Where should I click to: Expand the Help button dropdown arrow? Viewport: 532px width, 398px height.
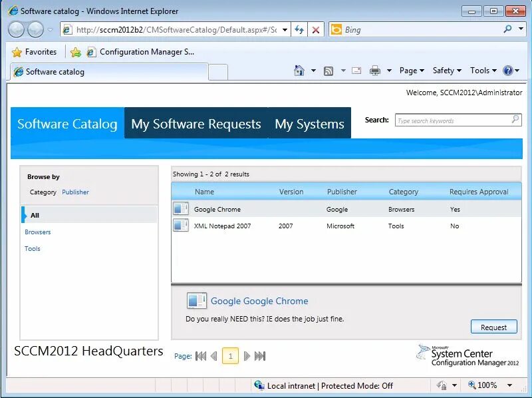click(x=517, y=71)
